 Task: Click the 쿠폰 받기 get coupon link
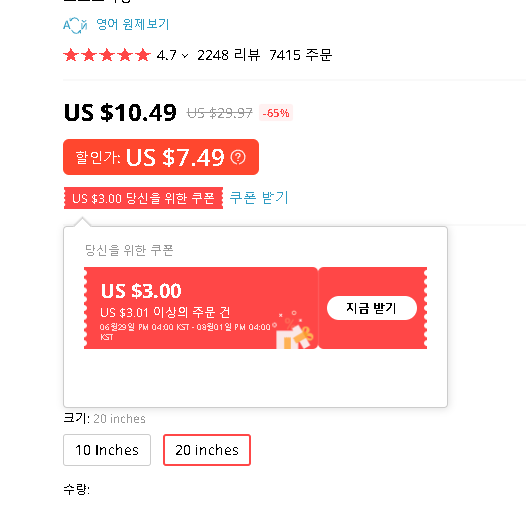[259, 197]
